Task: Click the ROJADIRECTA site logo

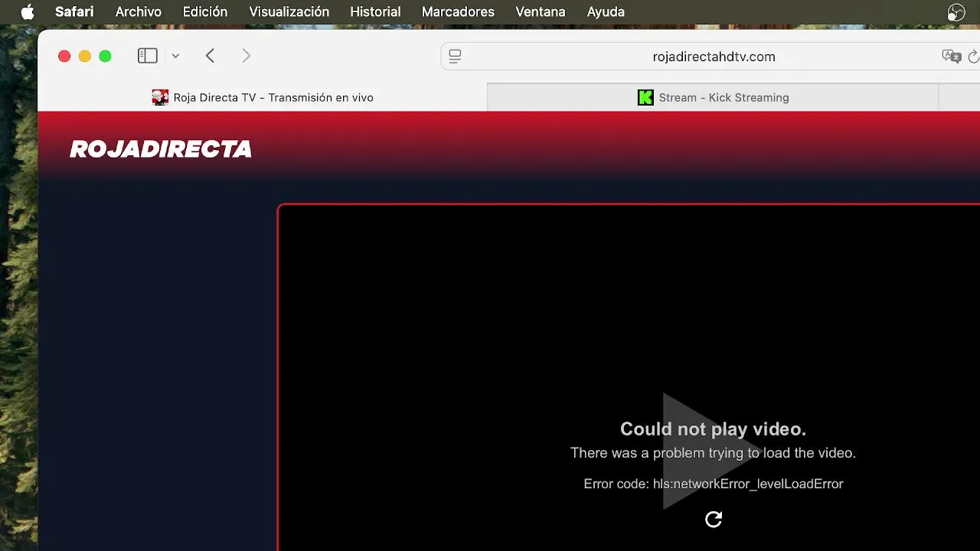Action: click(x=161, y=149)
